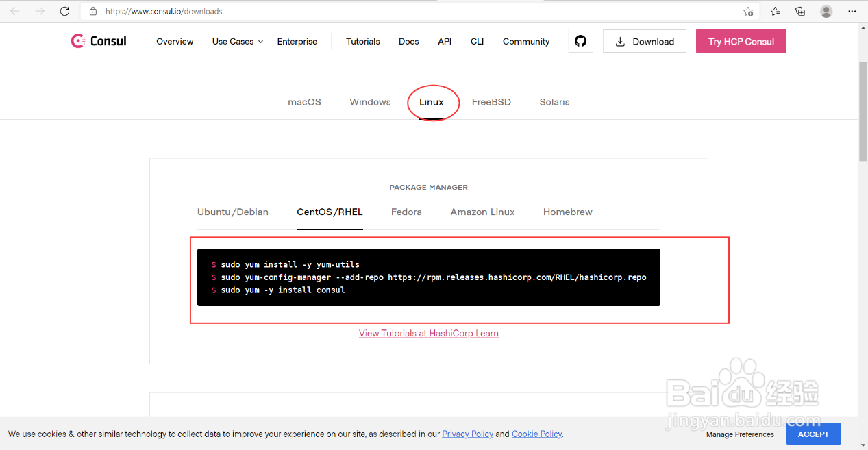Switch to Homebrew package tab
This screenshot has height=450, width=868.
click(568, 212)
